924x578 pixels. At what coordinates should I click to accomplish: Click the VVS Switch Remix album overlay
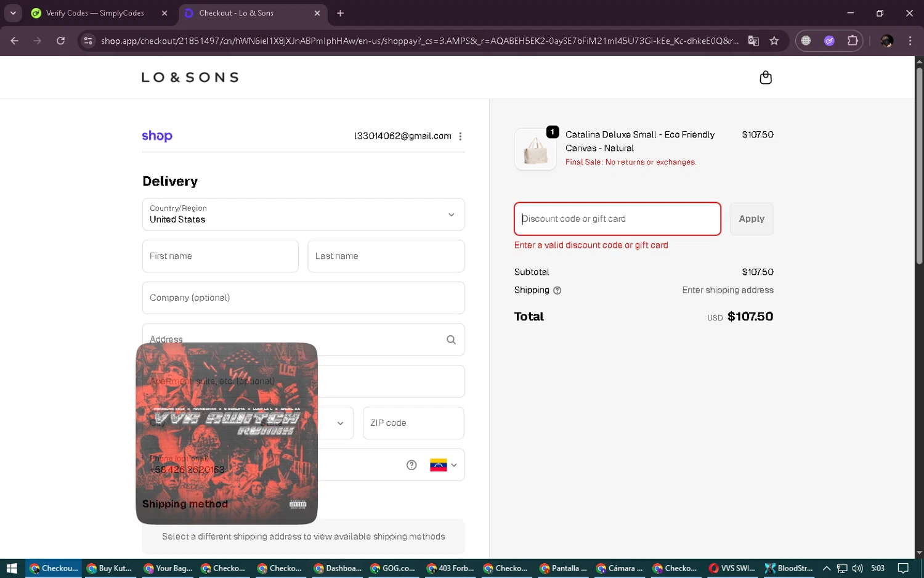point(227,433)
